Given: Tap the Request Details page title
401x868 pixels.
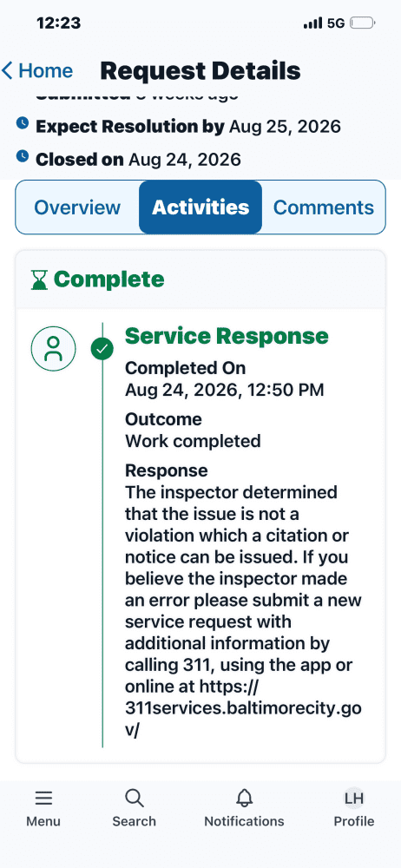Looking at the screenshot, I should [x=200, y=71].
